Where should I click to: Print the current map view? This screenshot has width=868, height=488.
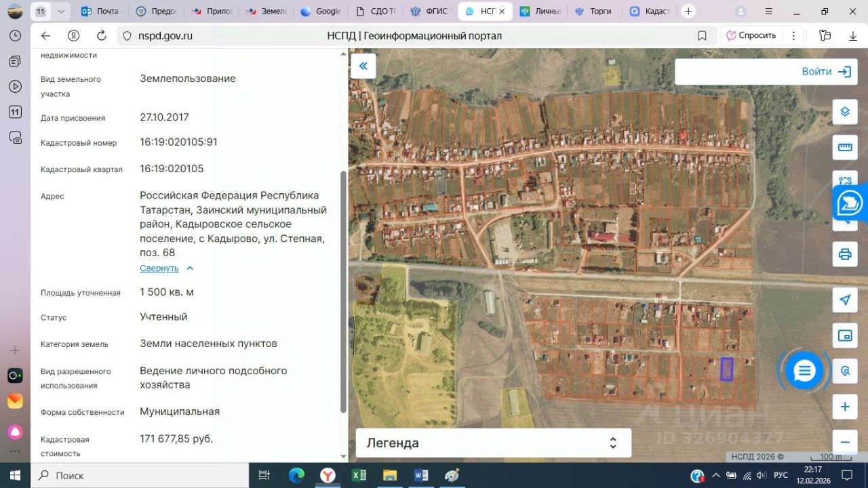click(845, 254)
